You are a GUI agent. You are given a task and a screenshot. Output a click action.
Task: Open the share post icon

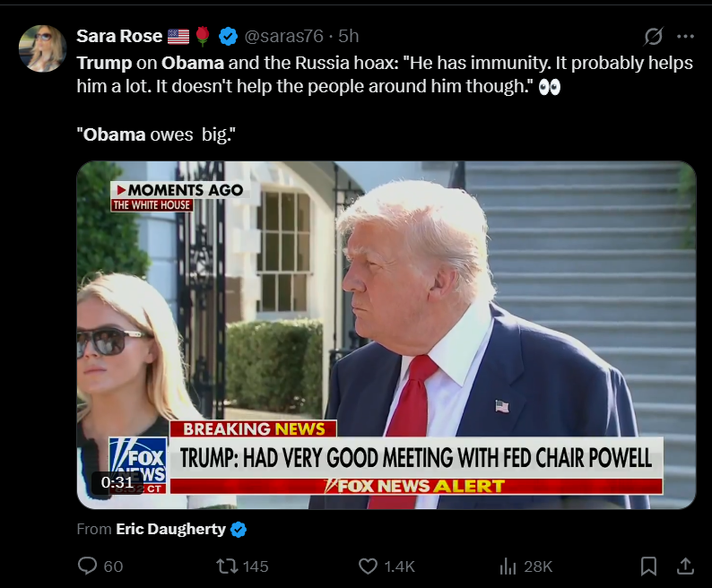tap(685, 566)
